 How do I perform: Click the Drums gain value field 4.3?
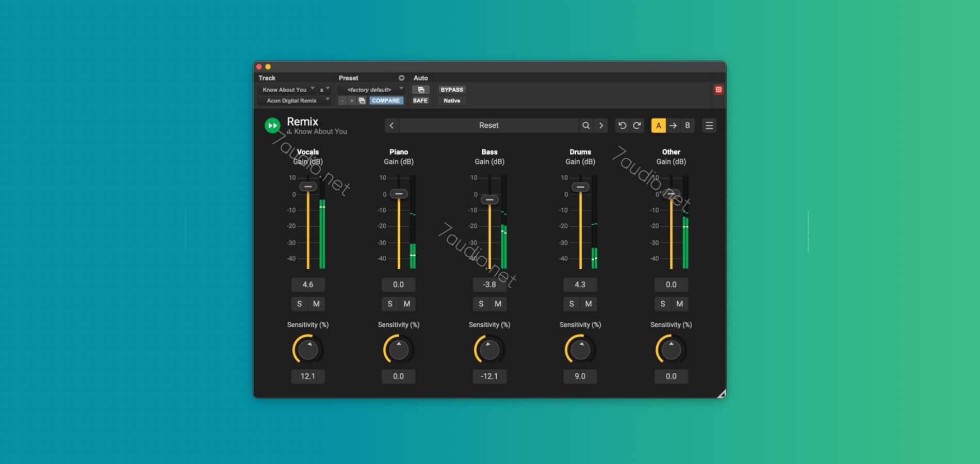pyautogui.click(x=580, y=285)
